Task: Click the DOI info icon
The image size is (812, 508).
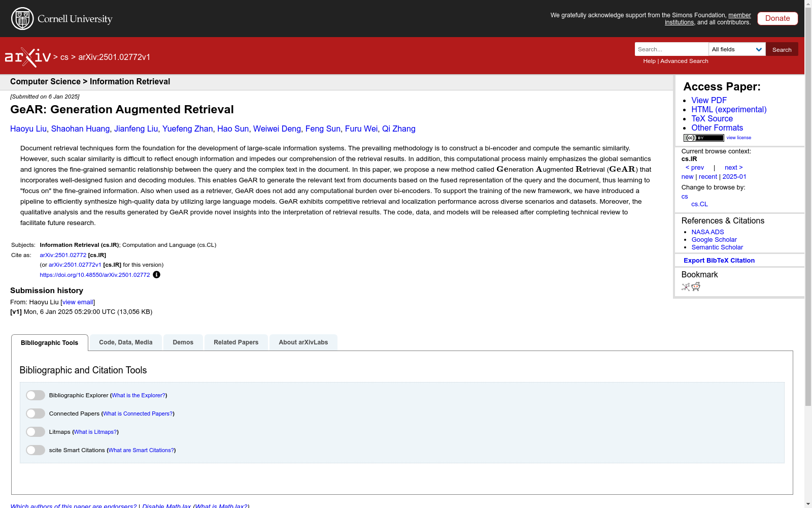Action: [156, 275]
